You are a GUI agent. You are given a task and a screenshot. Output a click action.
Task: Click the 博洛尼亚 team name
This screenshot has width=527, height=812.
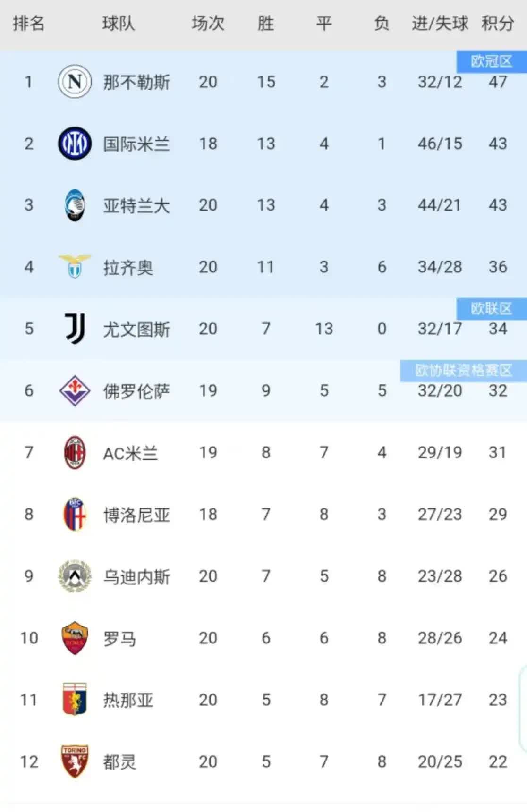136,515
